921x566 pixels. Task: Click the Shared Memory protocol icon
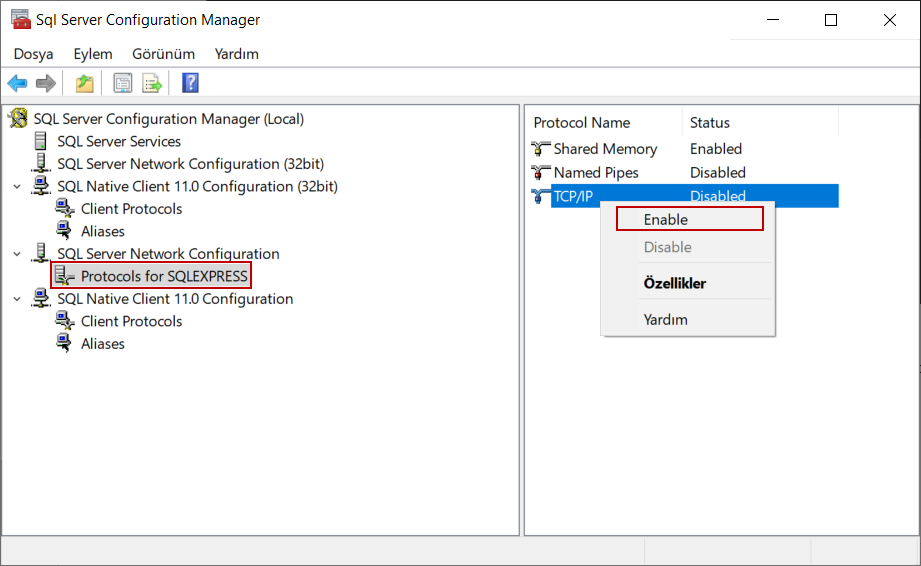(541, 149)
